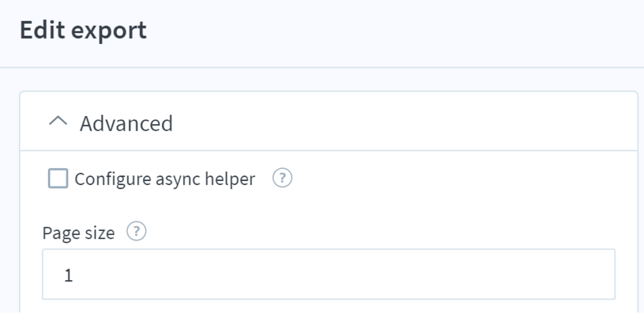Click the empty right end of Page size box

(x=575, y=274)
